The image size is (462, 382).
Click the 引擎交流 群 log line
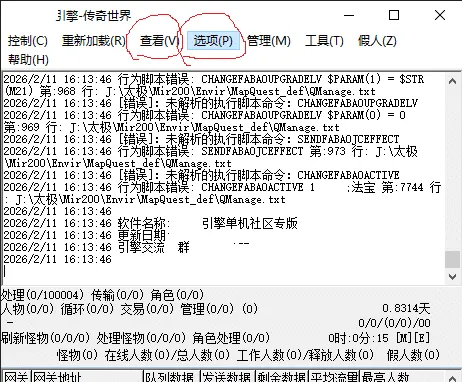pos(97,247)
